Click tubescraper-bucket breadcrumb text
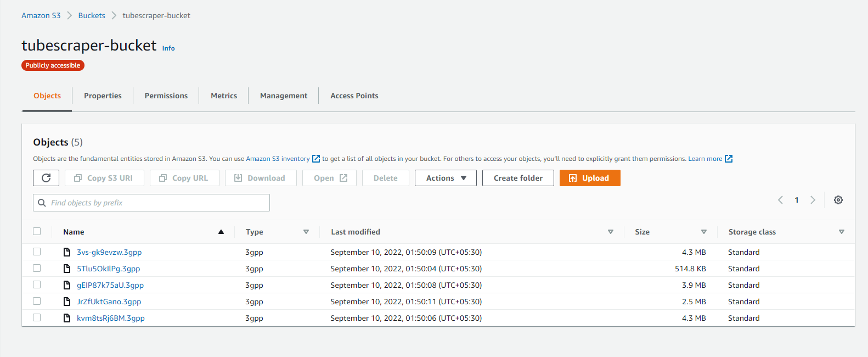The image size is (868, 357). (x=156, y=15)
